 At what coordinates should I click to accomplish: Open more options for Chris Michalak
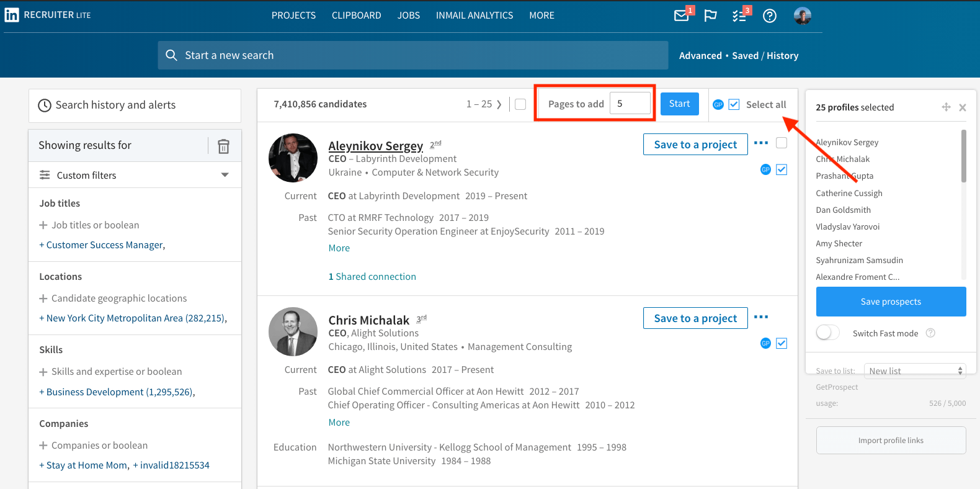tap(761, 316)
